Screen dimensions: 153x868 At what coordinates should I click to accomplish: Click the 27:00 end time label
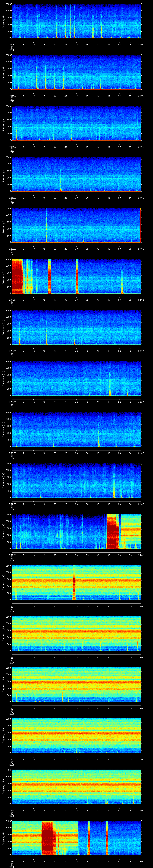(x=141, y=249)
